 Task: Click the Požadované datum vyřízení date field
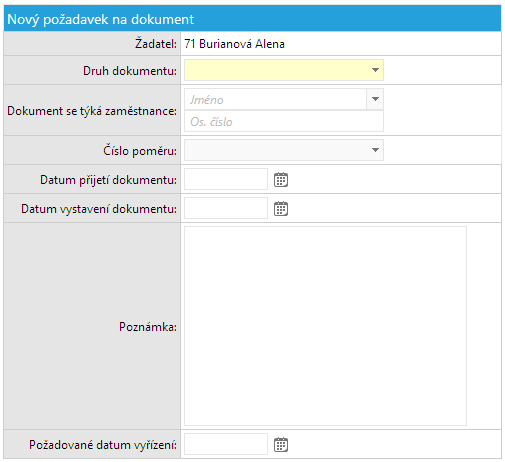coord(226,444)
